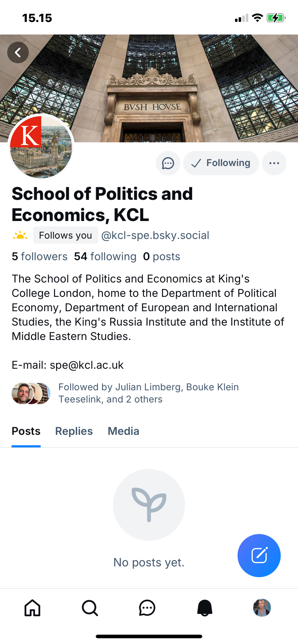Switch to the Replies tab

[74, 431]
